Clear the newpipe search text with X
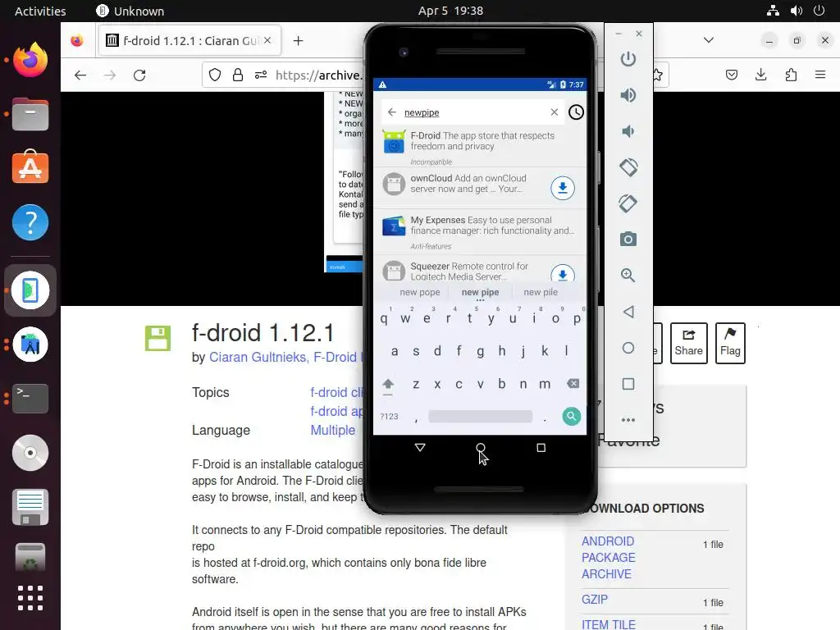 coord(555,112)
